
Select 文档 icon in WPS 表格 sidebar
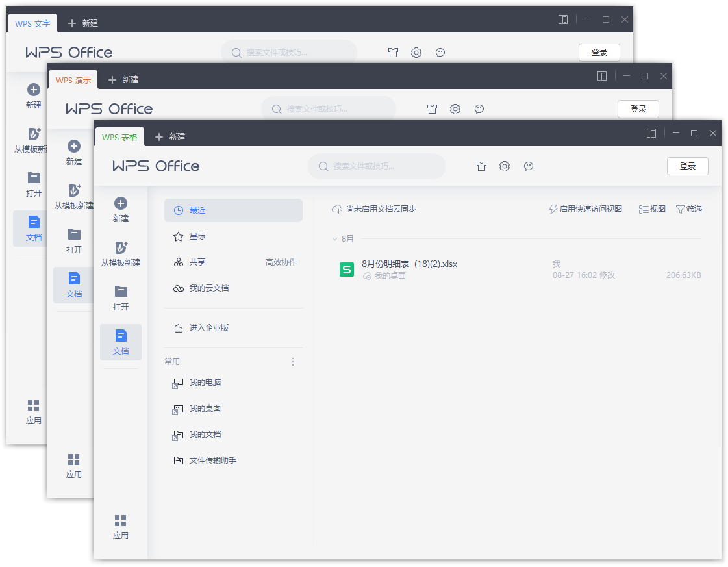[x=121, y=336]
